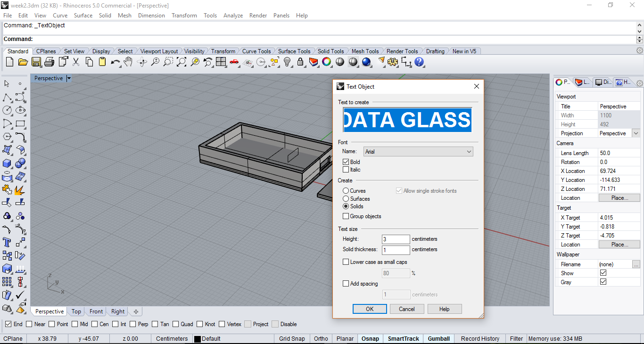The width and height of the screenshot is (644, 344).
Task: Expand the Projection dropdown in Viewport panel
Action: pyautogui.click(x=636, y=133)
